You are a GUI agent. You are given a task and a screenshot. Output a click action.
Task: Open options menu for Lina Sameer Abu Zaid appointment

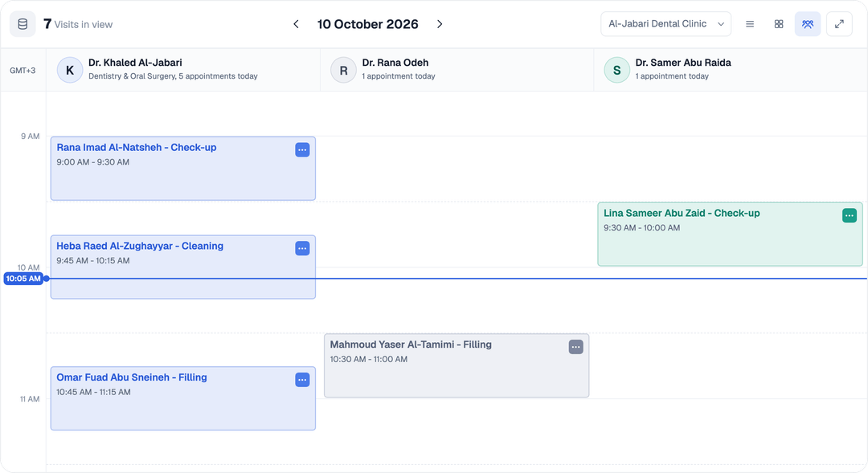click(850, 216)
